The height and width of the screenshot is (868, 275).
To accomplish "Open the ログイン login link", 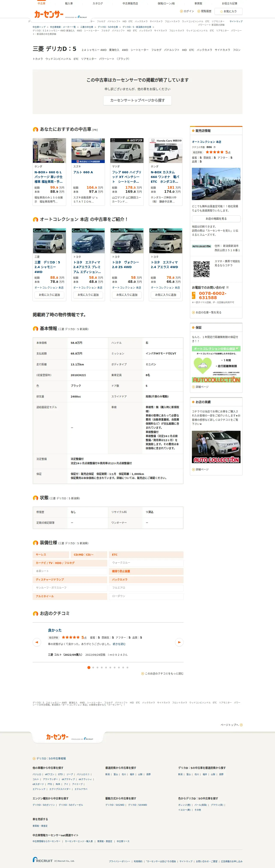I will [187, 11].
